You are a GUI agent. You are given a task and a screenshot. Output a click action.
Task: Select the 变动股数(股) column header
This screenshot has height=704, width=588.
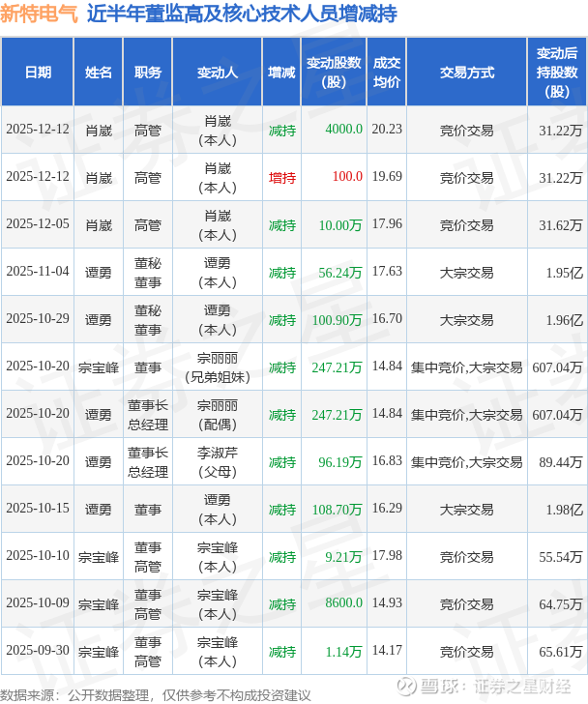point(334,72)
